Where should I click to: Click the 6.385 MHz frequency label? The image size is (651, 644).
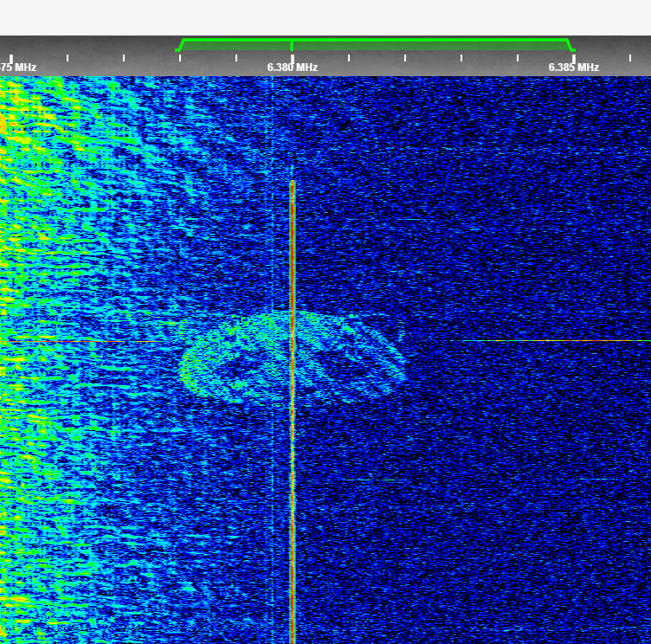[x=573, y=68]
